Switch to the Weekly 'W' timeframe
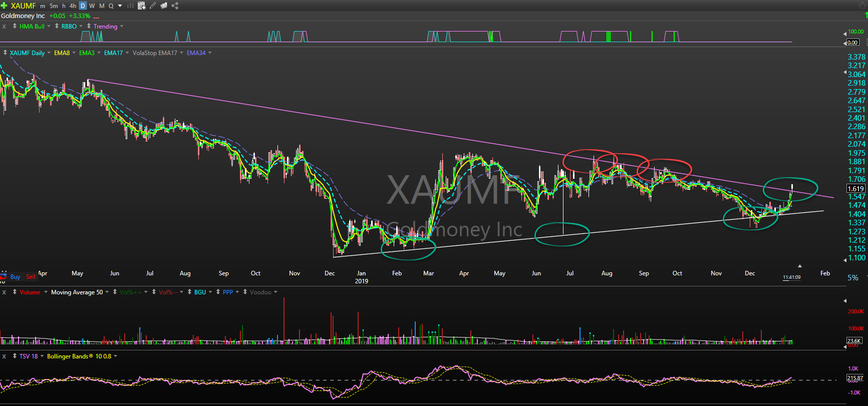This screenshot has height=406, width=868. pos(92,6)
